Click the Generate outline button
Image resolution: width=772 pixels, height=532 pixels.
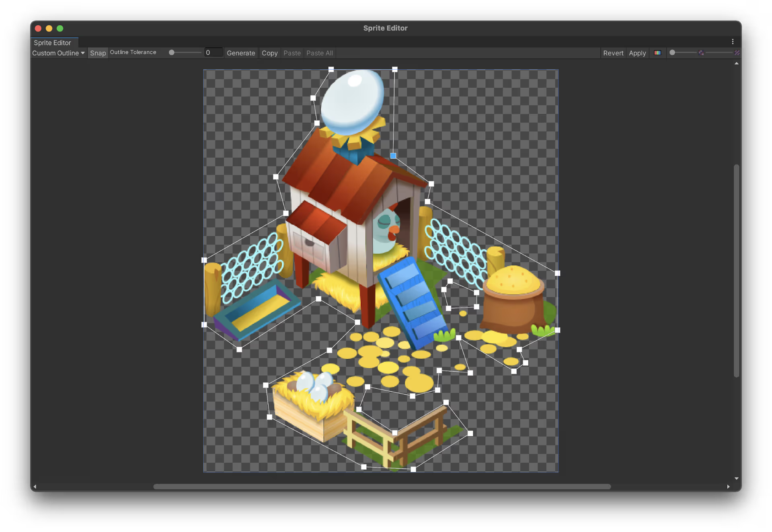click(240, 53)
